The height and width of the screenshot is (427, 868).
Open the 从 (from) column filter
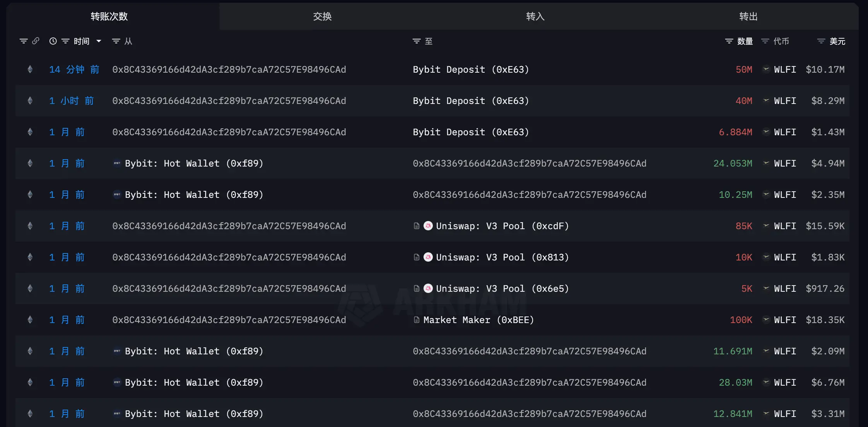[116, 41]
